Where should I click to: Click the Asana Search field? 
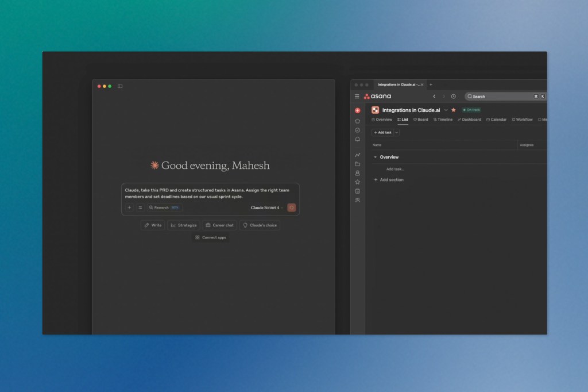point(505,97)
